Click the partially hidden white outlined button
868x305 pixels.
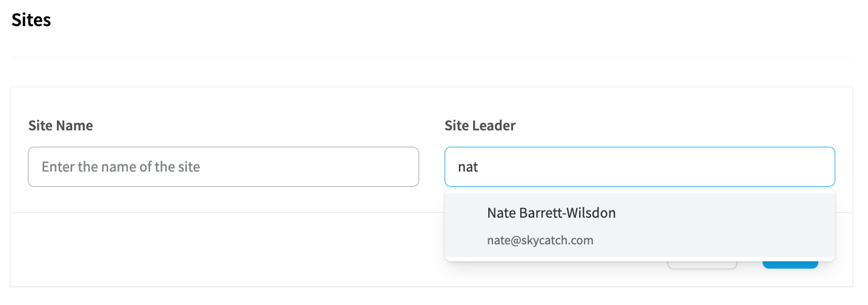[702, 266]
